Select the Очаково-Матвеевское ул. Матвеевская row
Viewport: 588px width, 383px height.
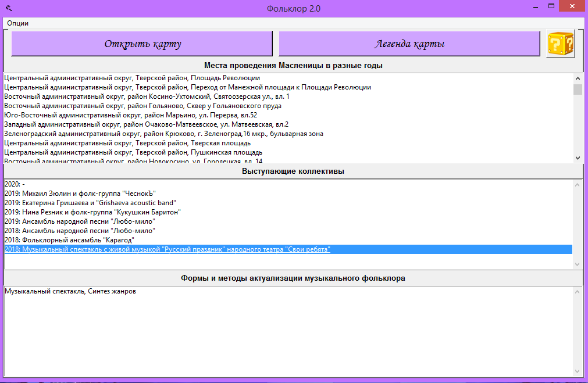[288, 124]
